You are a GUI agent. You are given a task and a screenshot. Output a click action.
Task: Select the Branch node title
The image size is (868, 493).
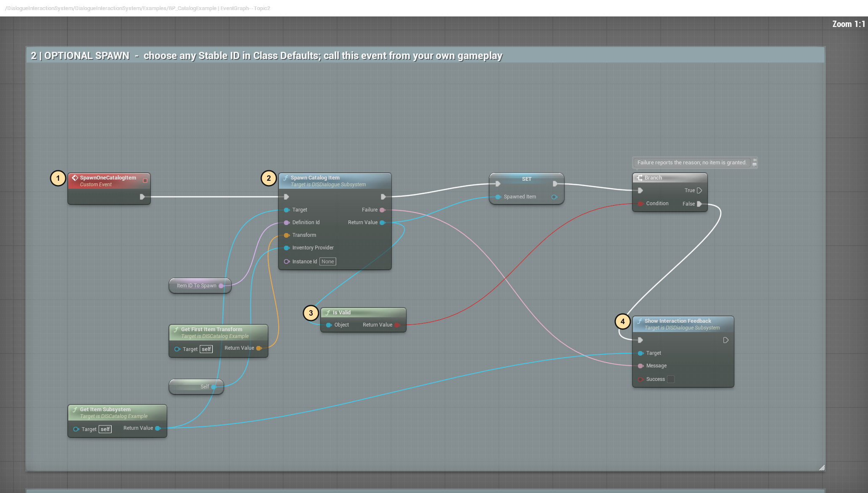(653, 178)
